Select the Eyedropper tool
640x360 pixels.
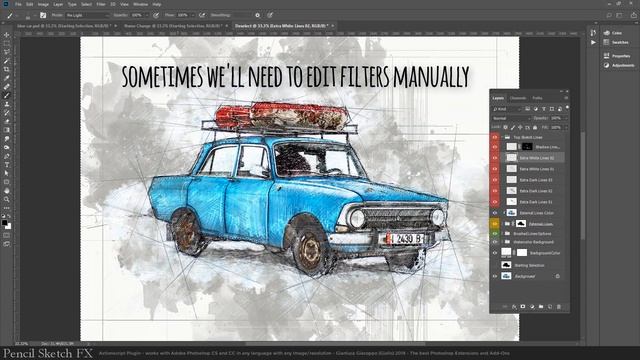point(7,78)
